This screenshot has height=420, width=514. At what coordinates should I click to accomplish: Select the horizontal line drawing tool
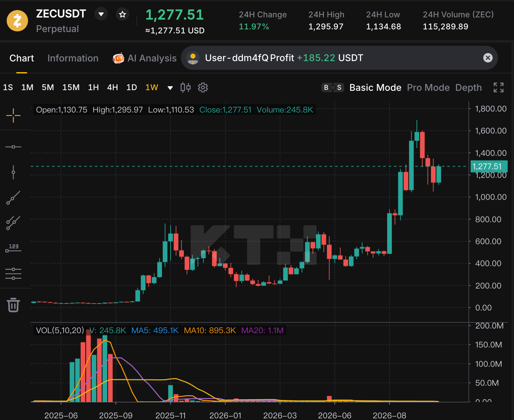pyautogui.click(x=13, y=147)
